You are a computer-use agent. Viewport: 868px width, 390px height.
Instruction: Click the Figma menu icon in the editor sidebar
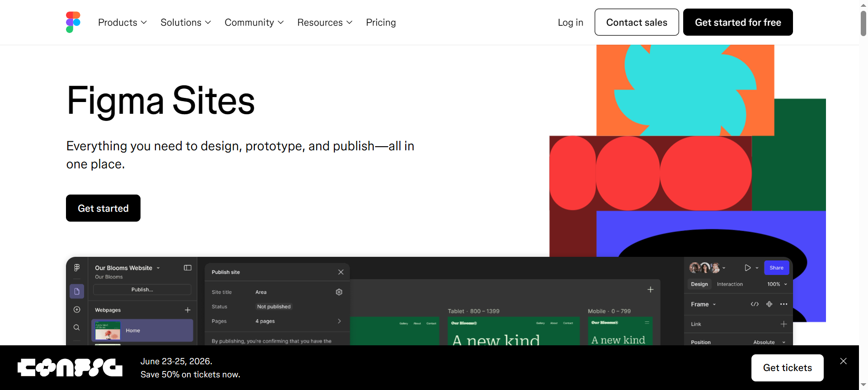tap(77, 268)
